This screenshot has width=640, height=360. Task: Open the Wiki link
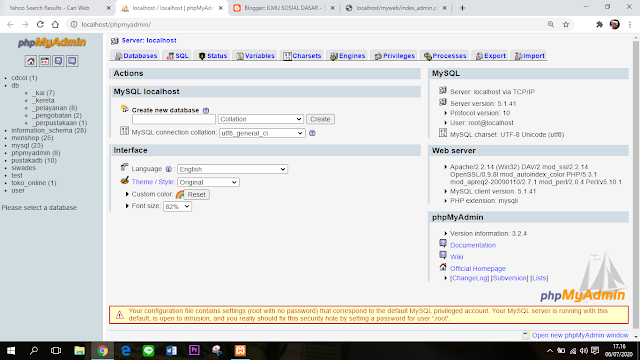pyautogui.click(x=456, y=257)
